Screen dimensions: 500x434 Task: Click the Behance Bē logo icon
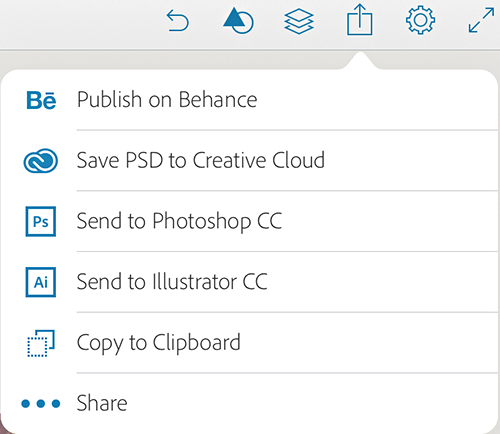pos(41,100)
